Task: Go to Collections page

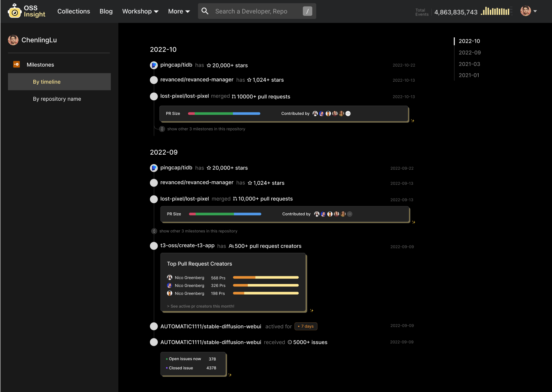Action: 74,11
